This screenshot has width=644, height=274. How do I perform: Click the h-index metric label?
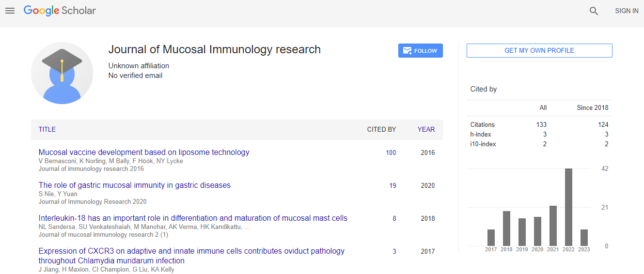[480, 134]
